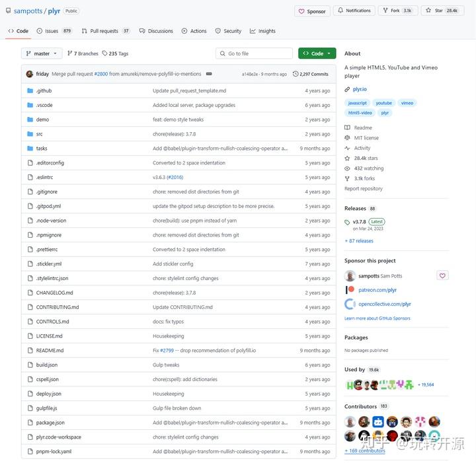Image resolution: width=476 pixels, height=463 pixels.
Task: Open the 2,297 Commits link
Action: [311, 74]
